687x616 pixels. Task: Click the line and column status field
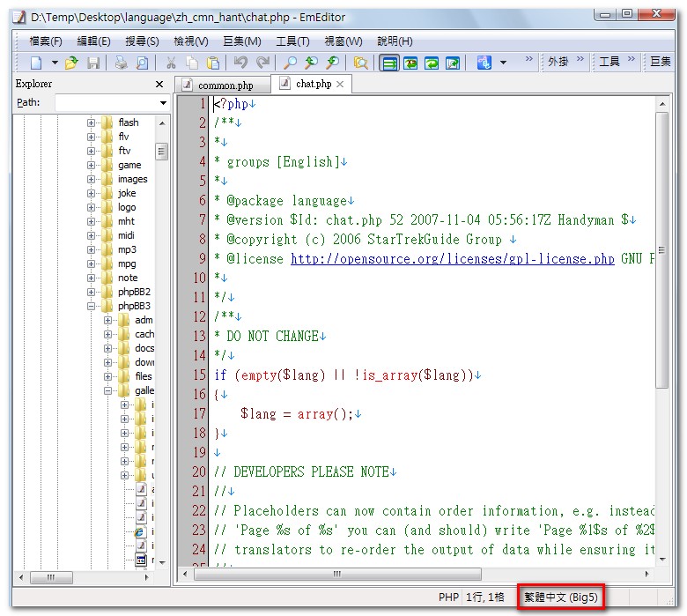(x=485, y=597)
